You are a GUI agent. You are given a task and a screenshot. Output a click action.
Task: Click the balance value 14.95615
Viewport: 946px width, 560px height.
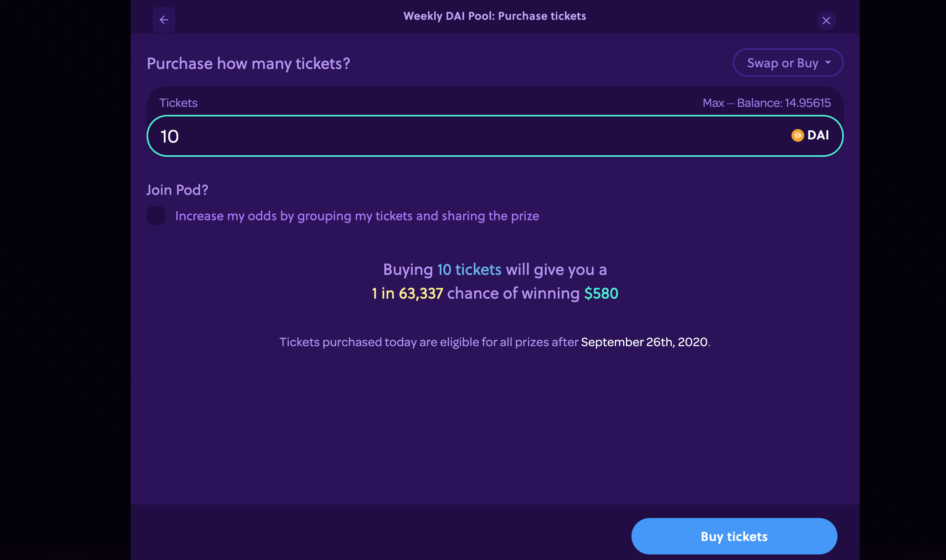[x=808, y=103]
